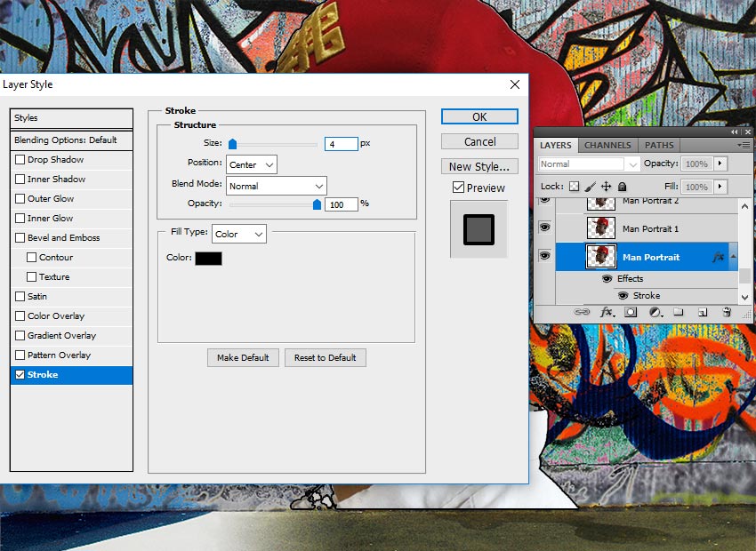Open the Fill Type dropdown
This screenshot has width=756, height=551.
pos(238,233)
